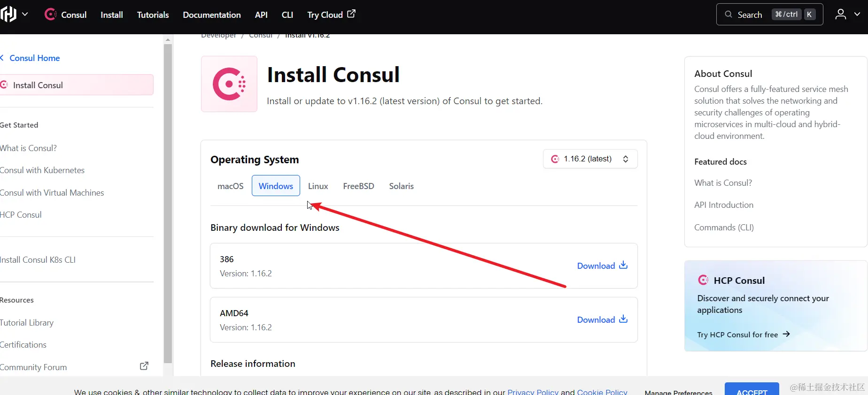
Task: Click the Consul breadcrumb link
Action: (261, 36)
